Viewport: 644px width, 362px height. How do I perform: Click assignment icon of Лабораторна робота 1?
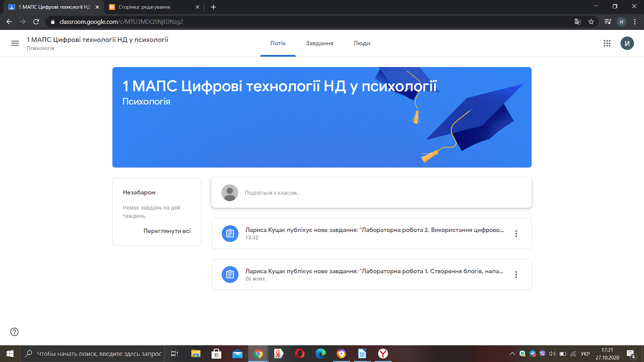pyautogui.click(x=230, y=274)
